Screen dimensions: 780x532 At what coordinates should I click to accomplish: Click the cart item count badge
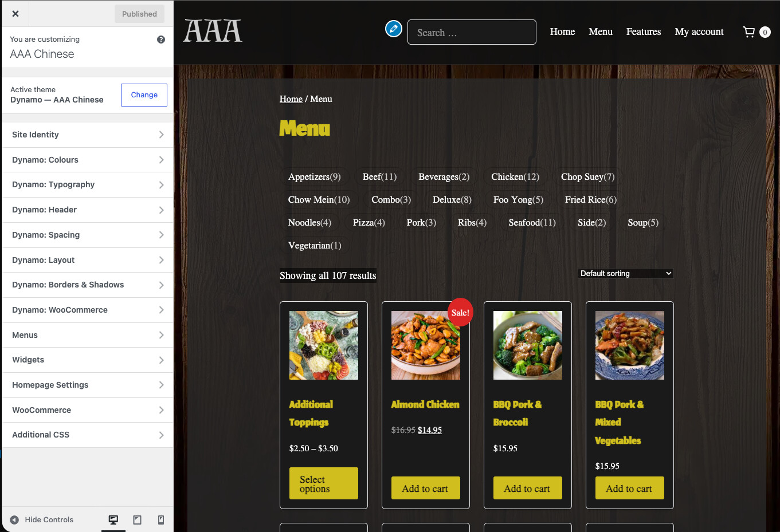click(765, 32)
